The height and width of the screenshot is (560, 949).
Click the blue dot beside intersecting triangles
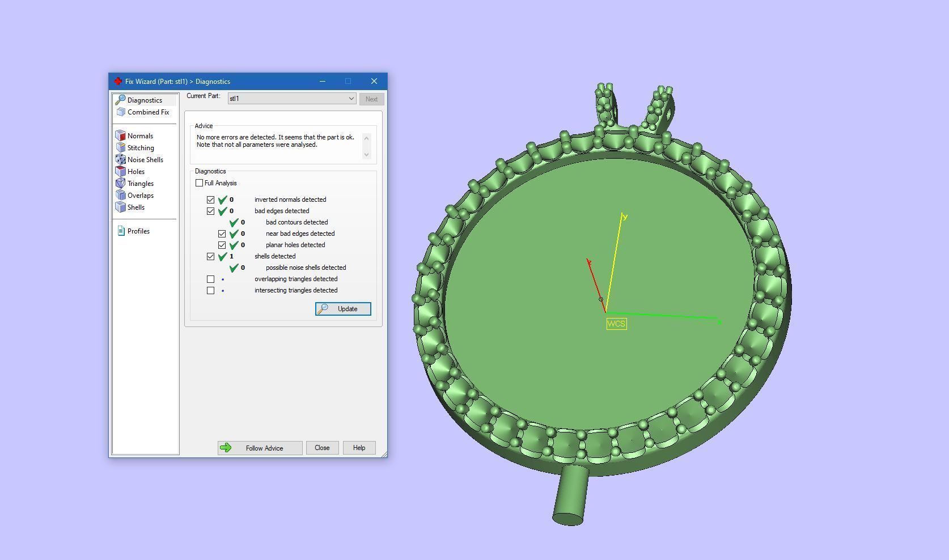(223, 291)
